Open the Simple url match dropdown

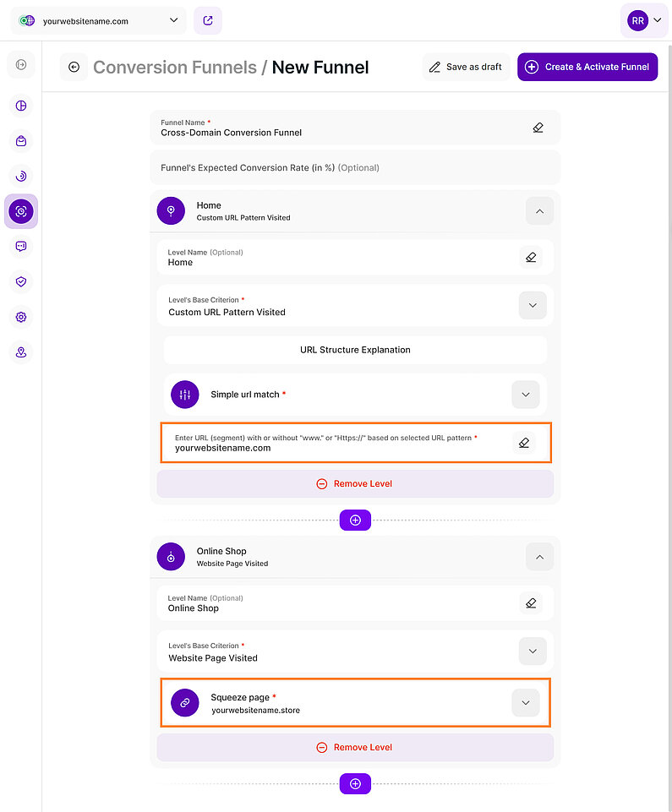coord(525,395)
